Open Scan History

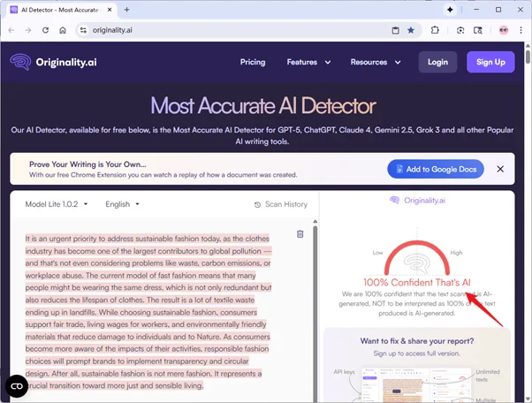tap(280, 204)
